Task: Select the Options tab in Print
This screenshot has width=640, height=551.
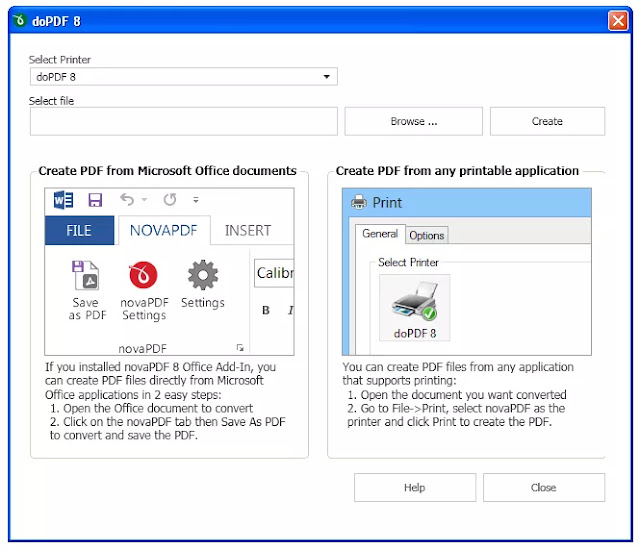Action: click(427, 236)
